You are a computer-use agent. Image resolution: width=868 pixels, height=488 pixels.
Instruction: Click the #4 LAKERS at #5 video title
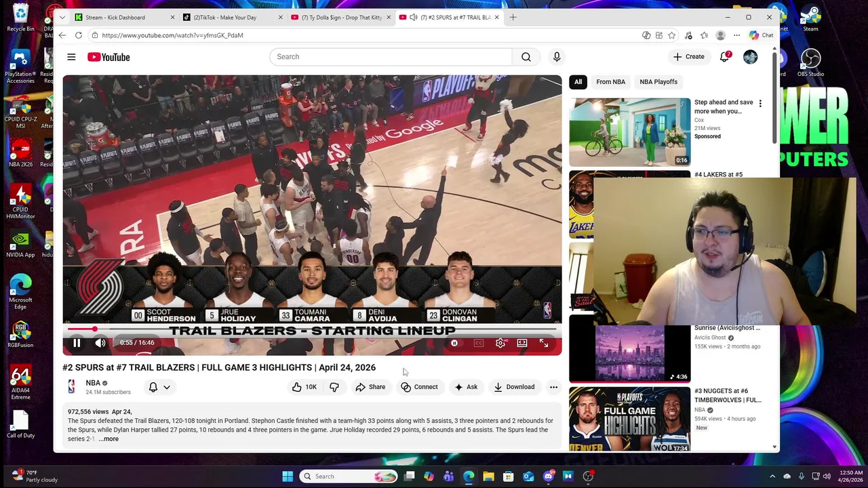[x=718, y=174]
